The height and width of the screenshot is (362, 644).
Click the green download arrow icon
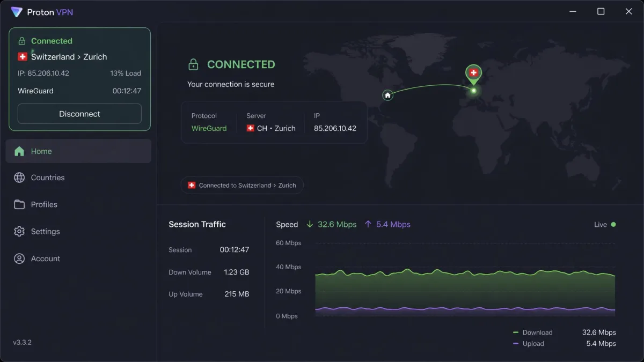click(x=310, y=224)
